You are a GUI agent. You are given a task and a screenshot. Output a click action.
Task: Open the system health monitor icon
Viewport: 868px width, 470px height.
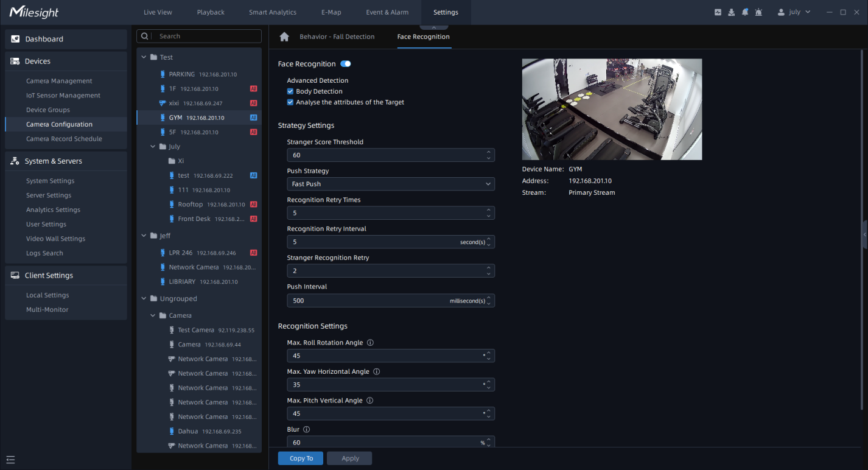click(718, 12)
